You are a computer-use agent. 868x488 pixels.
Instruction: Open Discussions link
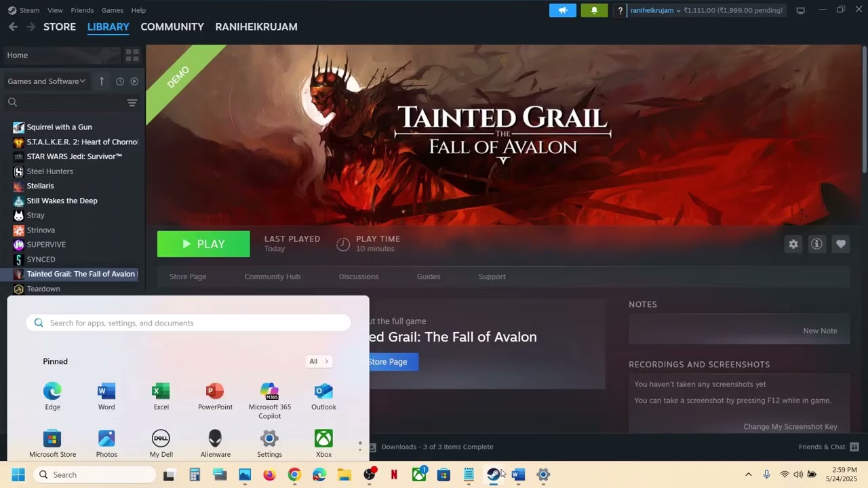click(x=359, y=277)
